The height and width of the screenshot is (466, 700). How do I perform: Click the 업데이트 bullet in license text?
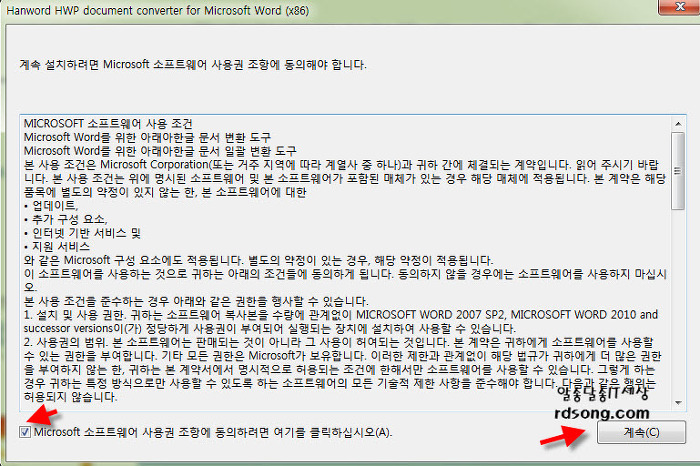click(x=51, y=205)
